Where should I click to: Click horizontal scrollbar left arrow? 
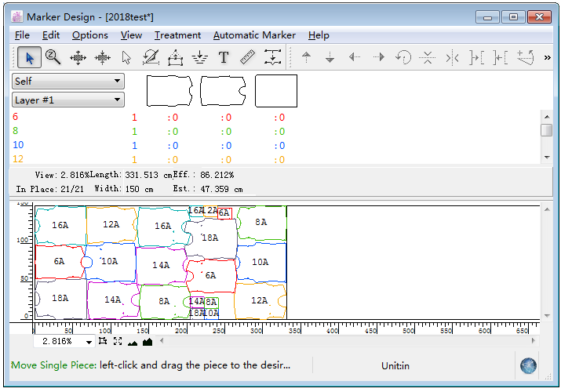click(162, 341)
